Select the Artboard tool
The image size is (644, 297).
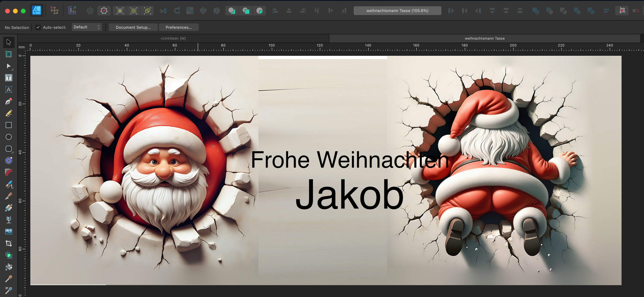[8, 54]
